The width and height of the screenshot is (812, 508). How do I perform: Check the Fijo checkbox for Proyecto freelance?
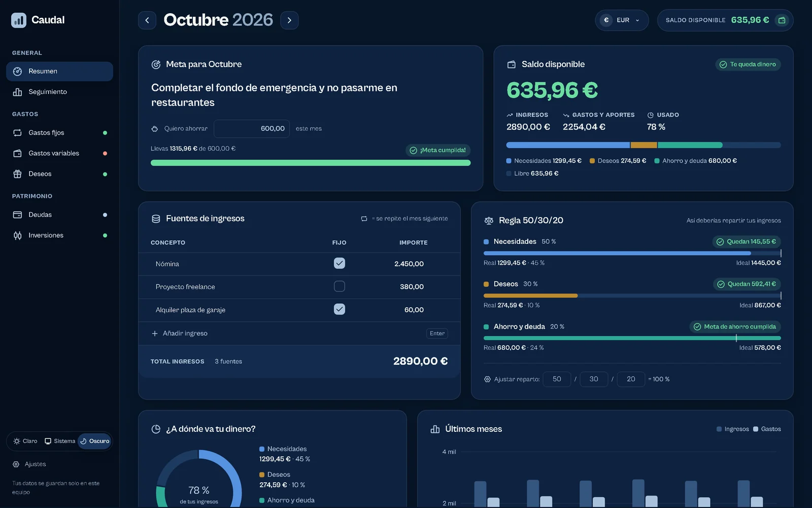click(x=340, y=287)
